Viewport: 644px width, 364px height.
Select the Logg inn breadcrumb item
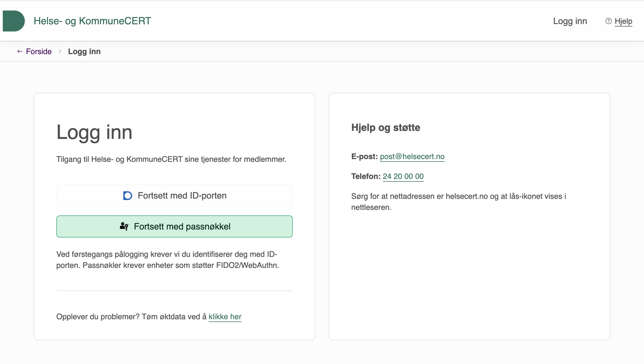click(84, 51)
